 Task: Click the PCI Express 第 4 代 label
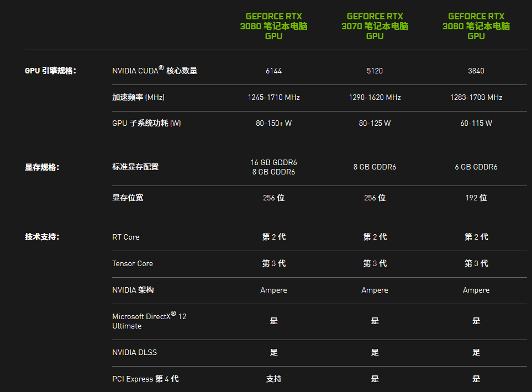[145, 379]
